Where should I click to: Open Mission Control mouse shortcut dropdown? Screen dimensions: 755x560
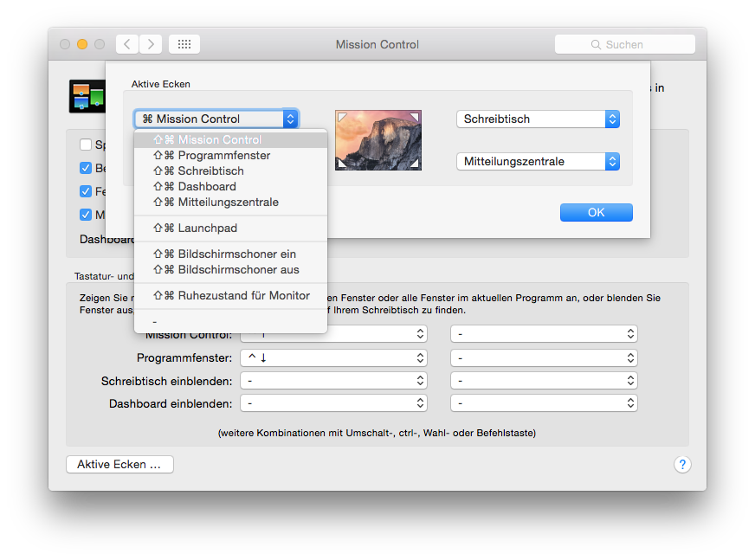click(x=544, y=334)
